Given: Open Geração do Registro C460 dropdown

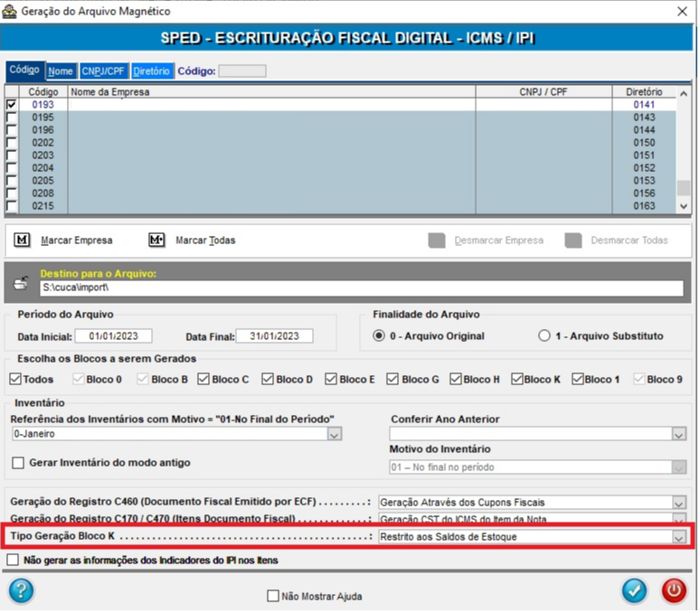Looking at the screenshot, I should (x=679, y=503).
